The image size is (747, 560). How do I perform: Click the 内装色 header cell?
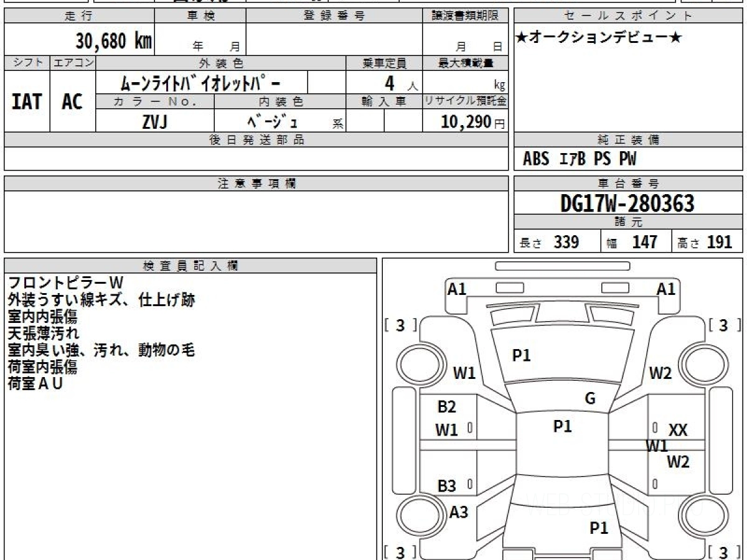pos(280,101)
